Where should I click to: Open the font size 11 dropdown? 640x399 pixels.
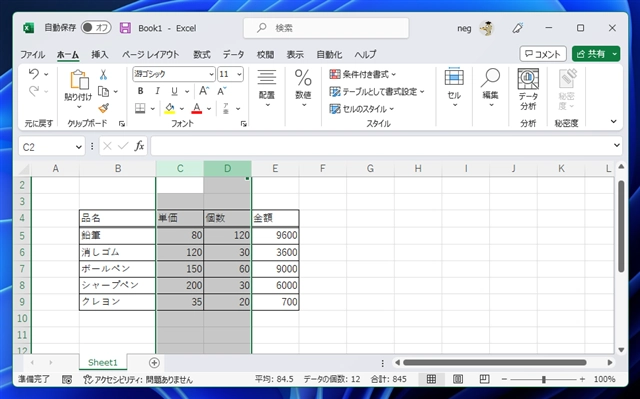tap(239, 74)
